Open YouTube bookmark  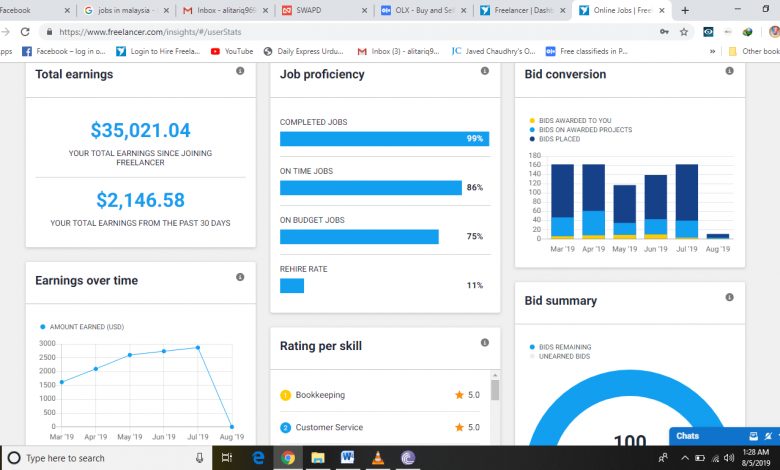(232, 51)
